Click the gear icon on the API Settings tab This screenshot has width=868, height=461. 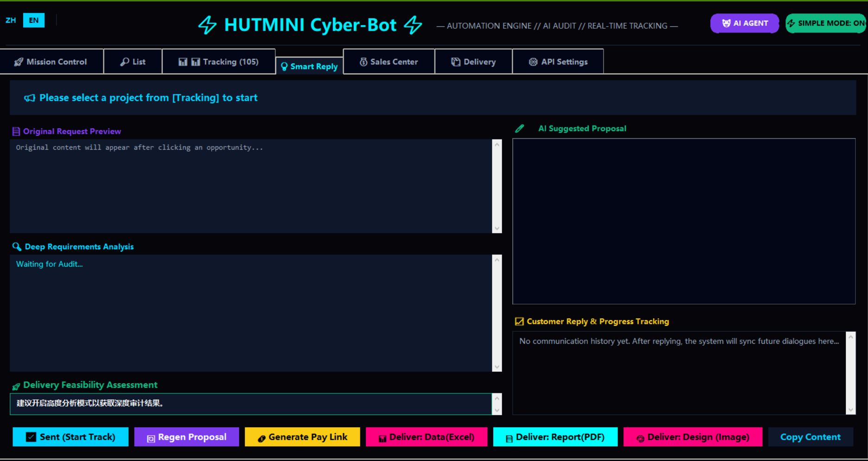(534, 61)
